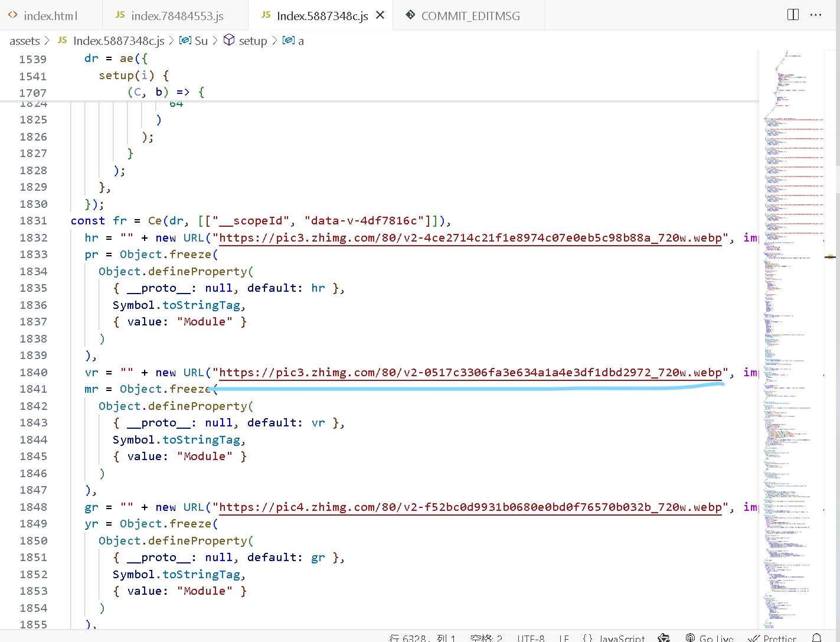Click the const fr declaration text
The image size is (840, 642).
(x=99, y=221)
